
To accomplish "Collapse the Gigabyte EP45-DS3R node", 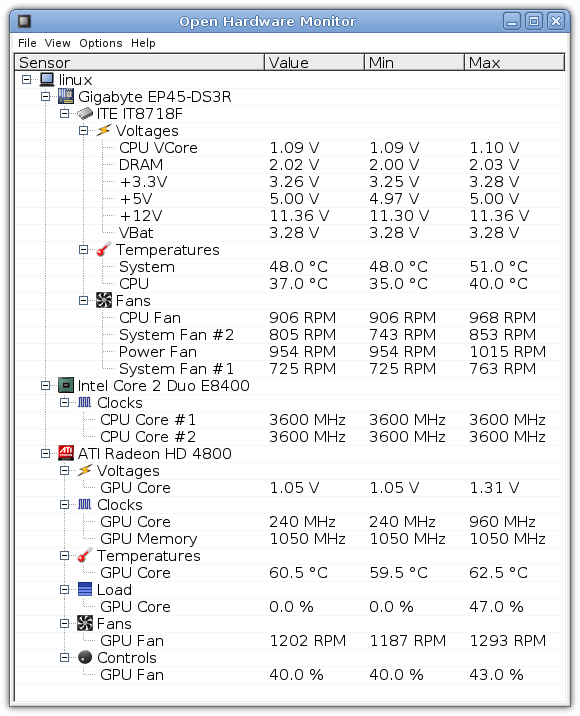I will point(45,96).
